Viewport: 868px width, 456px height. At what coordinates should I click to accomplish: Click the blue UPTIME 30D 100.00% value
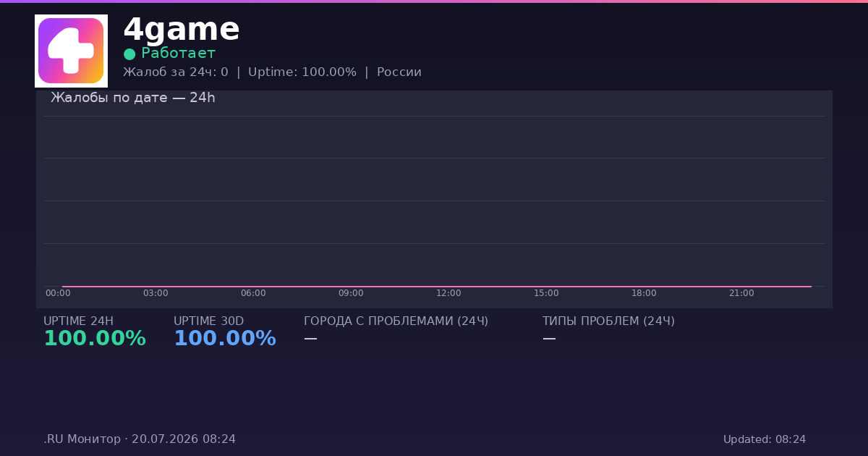[225, 339]
